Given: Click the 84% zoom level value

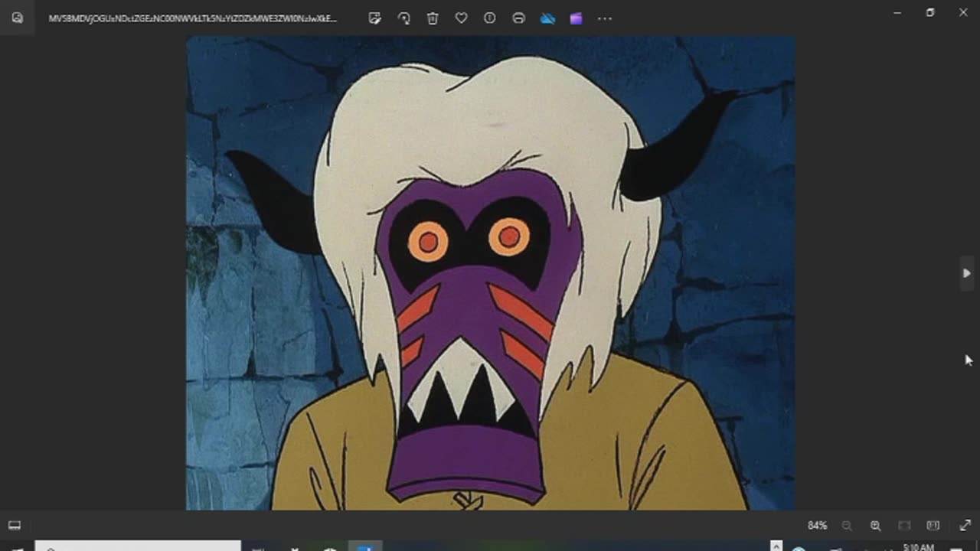Looking at the screenshot, I should pos(817,526).
